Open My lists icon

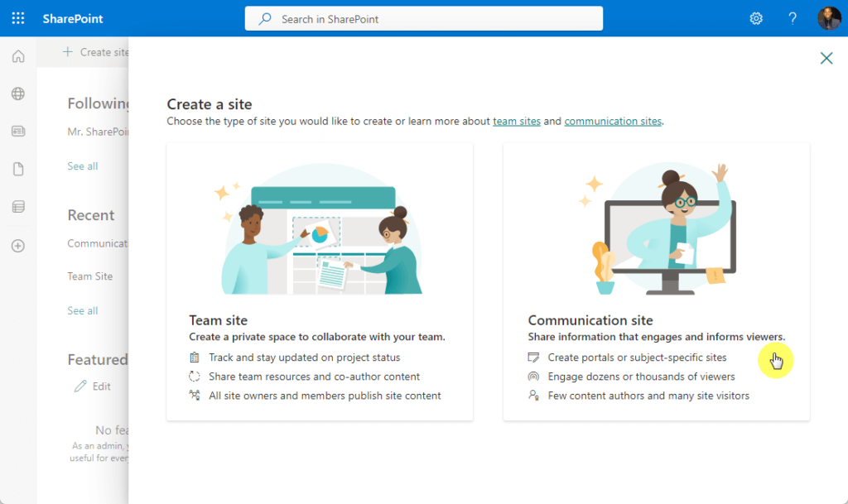click(x=18, y=206)
